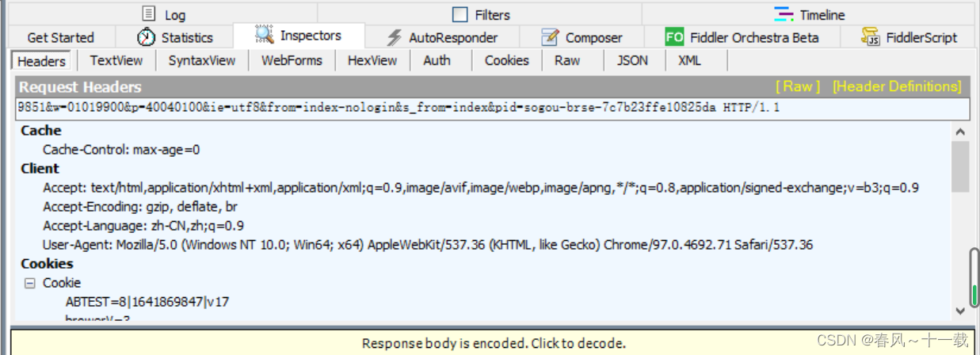Click the AutoResponder lightning bolt icon

click(394, 36)
